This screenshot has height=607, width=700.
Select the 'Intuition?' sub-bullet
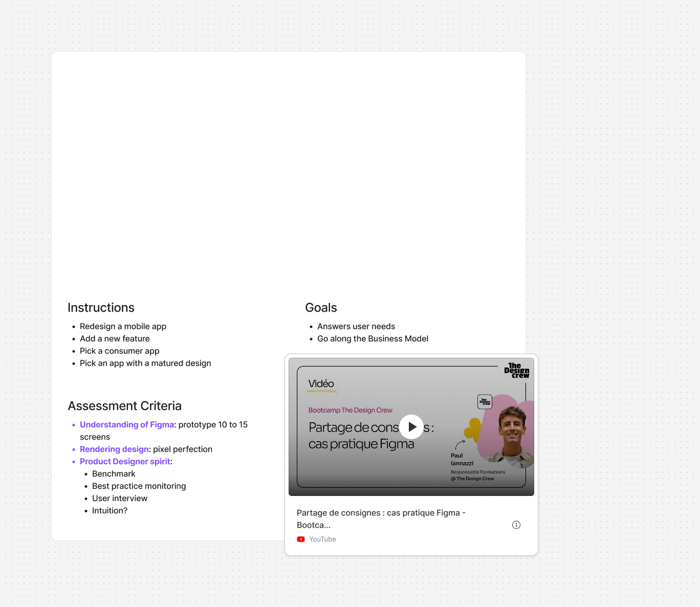pos(110,510)
